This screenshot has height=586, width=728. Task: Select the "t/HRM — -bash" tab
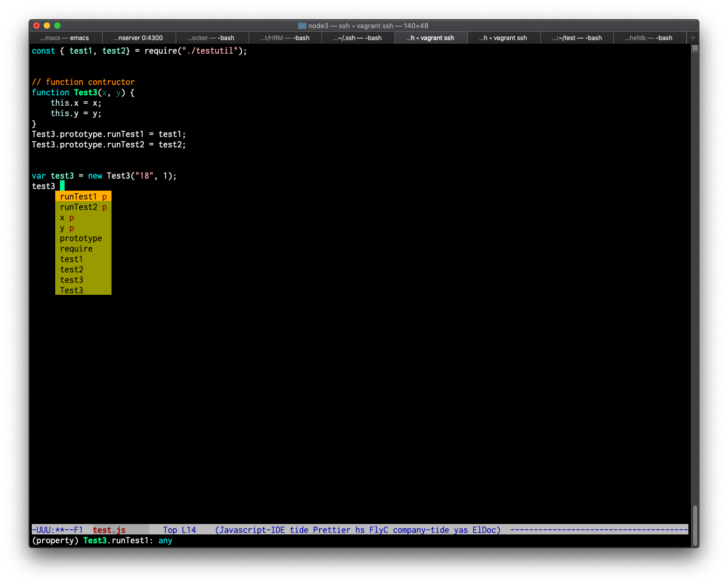click(x=285, y=38)
